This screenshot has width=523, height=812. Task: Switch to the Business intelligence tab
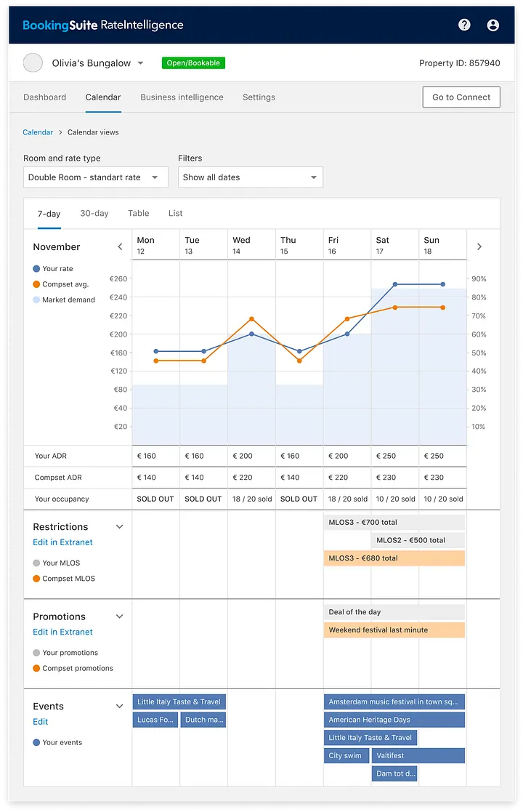tap(182, 97)
